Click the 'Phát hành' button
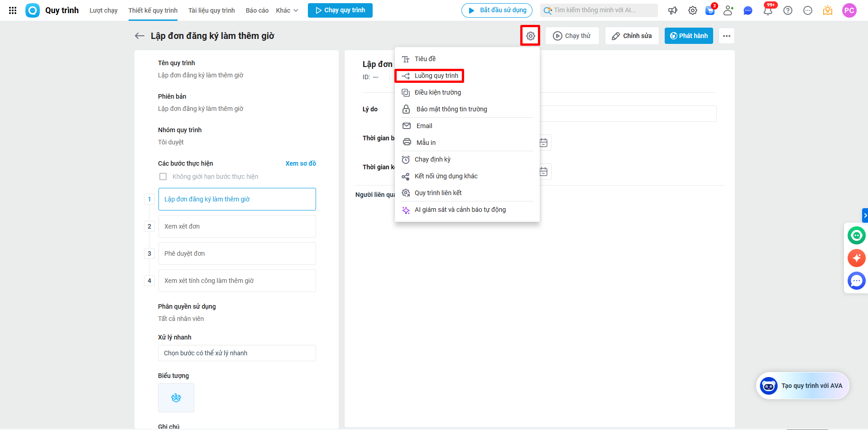This screenshot has width=868, height=430. tap(688, 36)
